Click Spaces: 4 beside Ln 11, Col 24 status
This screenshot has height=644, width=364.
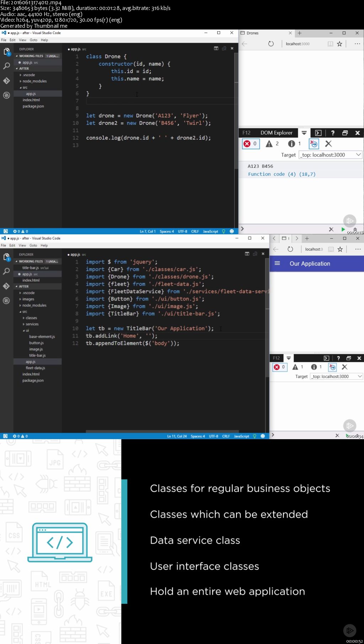click(x=198, y=436)
